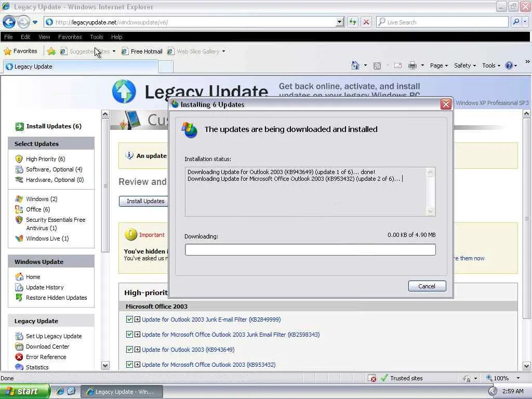Select the Legacy Update browser tab
Screen dimensions: 532x399
click(81, 66)
